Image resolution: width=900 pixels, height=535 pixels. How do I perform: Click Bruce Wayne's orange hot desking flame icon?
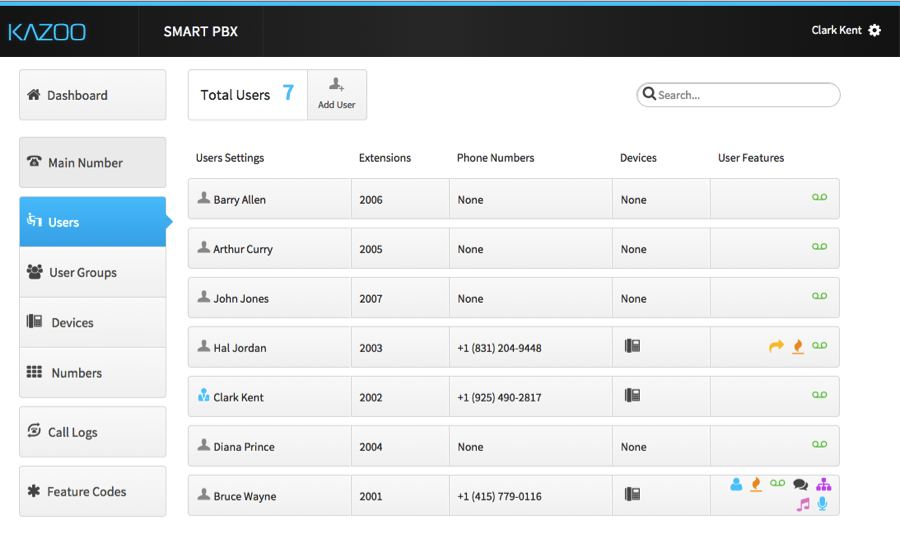[x=757, y=484]
